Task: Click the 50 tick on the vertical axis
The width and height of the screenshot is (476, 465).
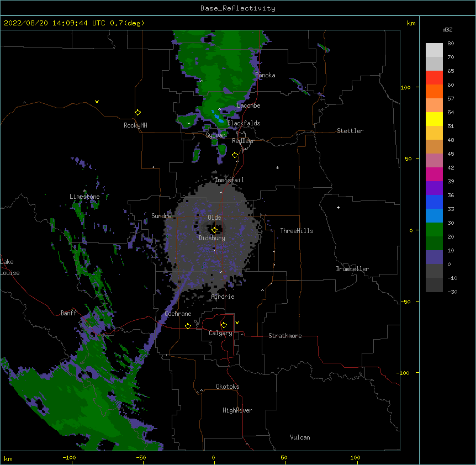Action: pos(408,158)
